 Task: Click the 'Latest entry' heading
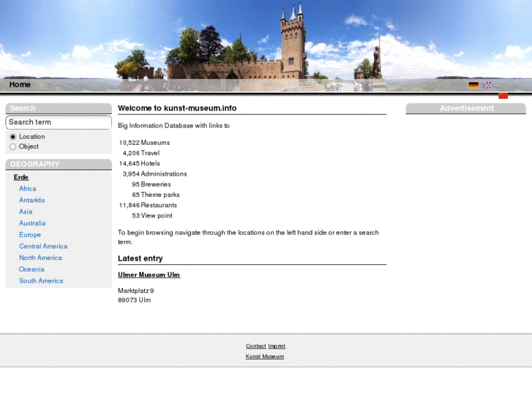click(140, 258)
